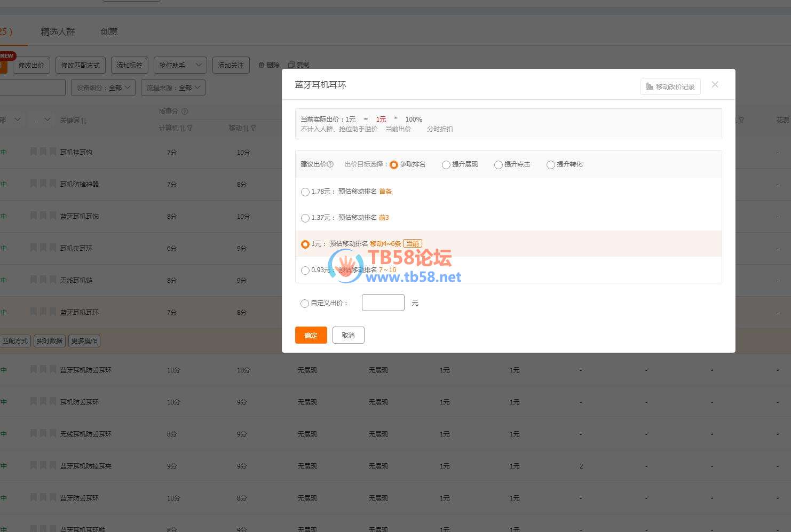Click leftmost flag icon in 蓝牙防丢耳环 row
The height and width of the screenshot is (532, 791).
click(34, 498)
